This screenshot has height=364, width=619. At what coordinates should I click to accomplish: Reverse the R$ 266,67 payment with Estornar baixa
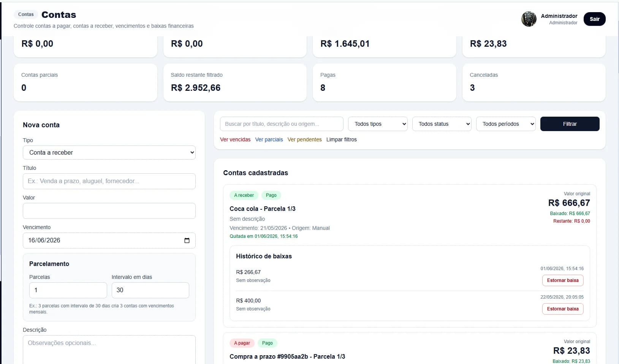[x=563, y=280]
